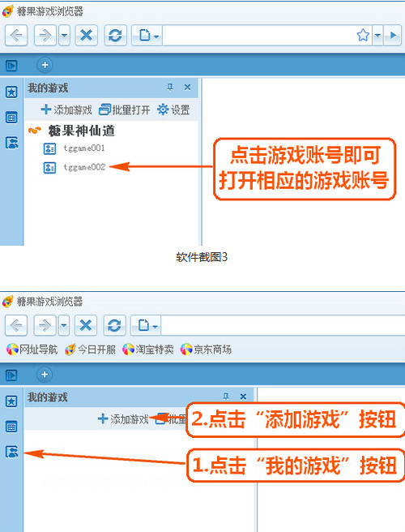
Task: Click Refresh button in lower browser
Action: point(114,325)
